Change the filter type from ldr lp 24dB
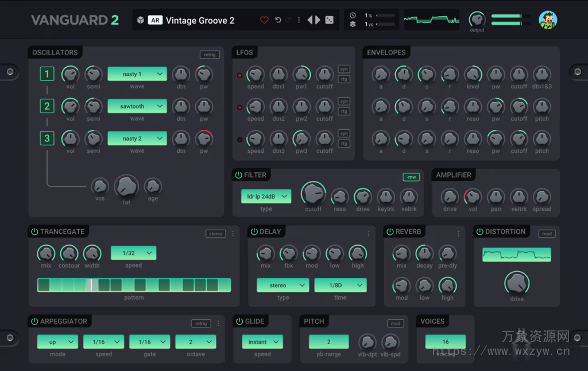The image size is (588, 371). pyautogui.click(x=266, y=196)
